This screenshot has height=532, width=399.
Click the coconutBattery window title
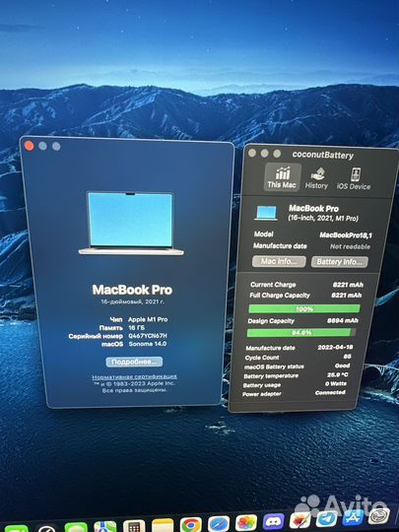tap(323, 156)
